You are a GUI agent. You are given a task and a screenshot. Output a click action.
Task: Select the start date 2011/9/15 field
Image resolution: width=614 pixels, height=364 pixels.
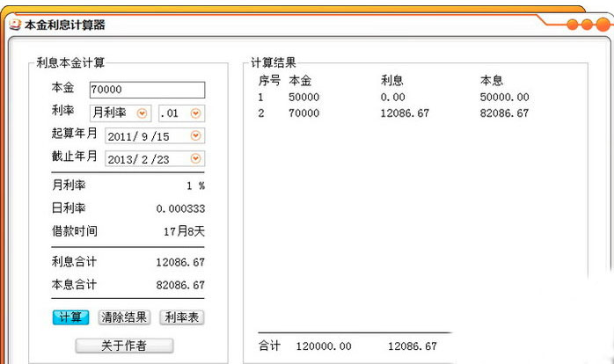(155, 136)
